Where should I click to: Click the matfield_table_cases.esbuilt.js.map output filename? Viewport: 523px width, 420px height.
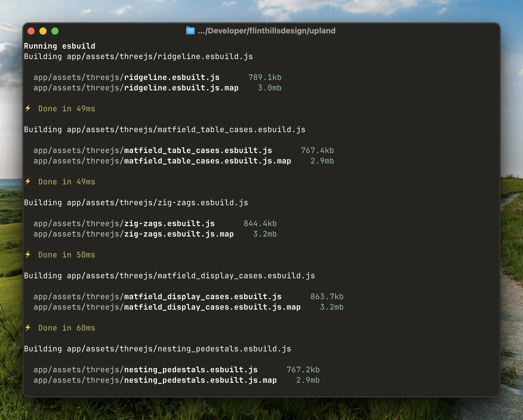pyautogui.click(x=207, y=161)
